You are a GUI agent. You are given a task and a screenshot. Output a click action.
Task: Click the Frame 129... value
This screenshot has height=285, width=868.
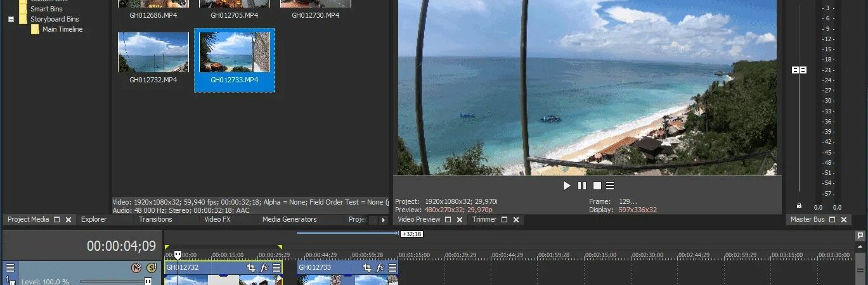click(x=628, y=201)
